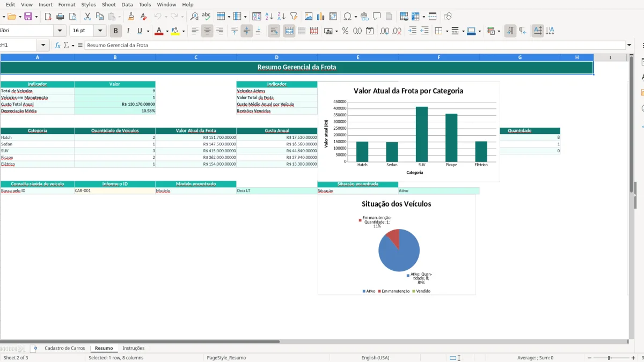The width and height of the screenshot is (644, 362).
Task: Open the Insert menu
Action: [46, 4]
